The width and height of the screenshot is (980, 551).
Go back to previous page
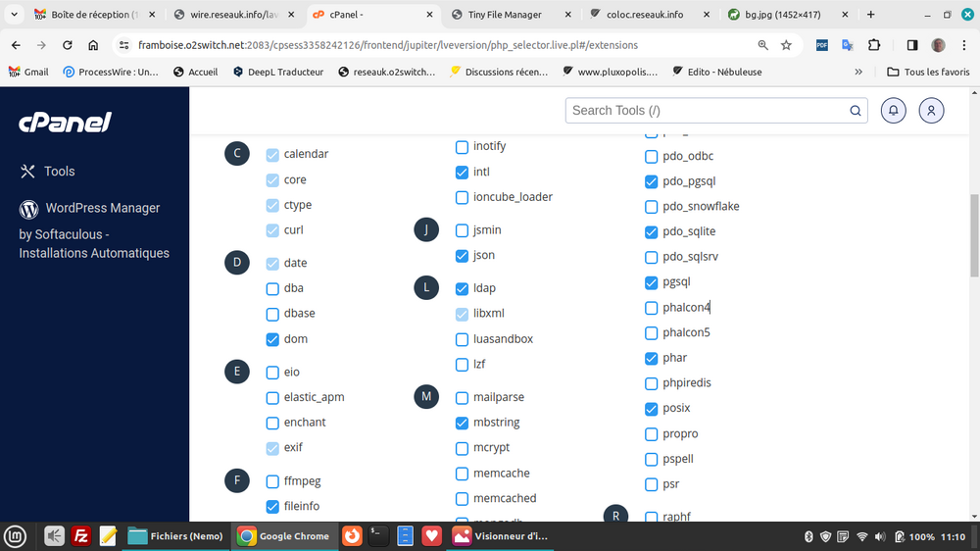pos(16,45)
